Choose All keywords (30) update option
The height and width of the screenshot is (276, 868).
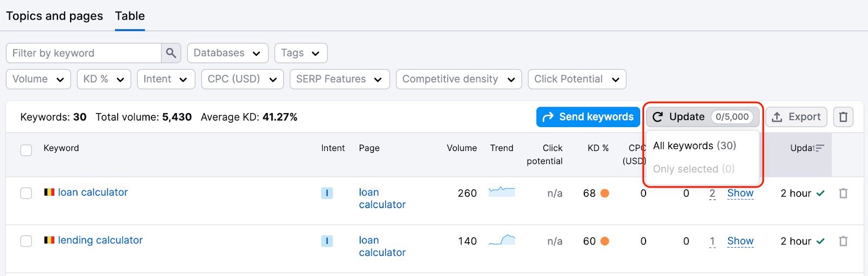click(x=694, y=146)
